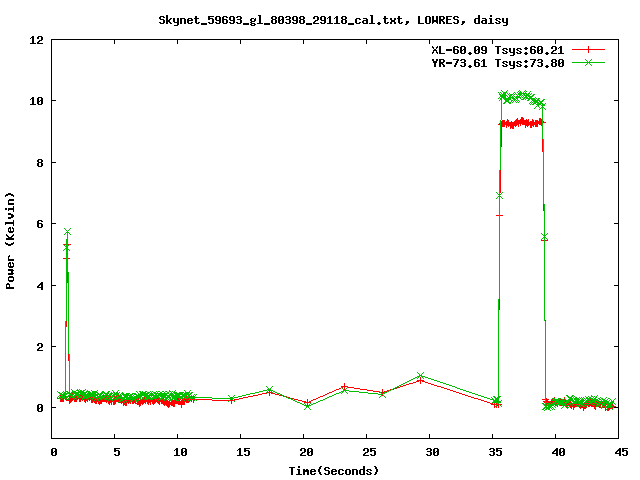640x480 pixels.
Task: Click the Power (Kelvin) y-axis label
Action: coord(10,241)
